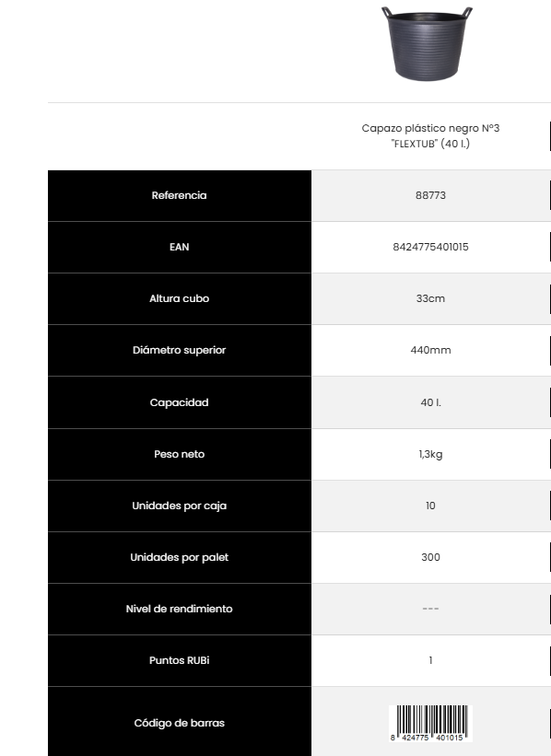Click the EAN number 8424775401015
Screen dimensions: 551x756
(x=430, y=247)
